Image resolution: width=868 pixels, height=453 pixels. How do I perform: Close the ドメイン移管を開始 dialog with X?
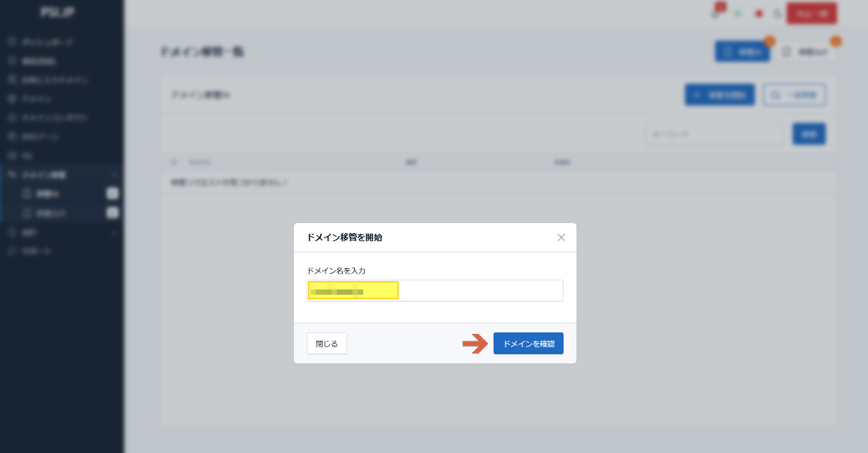tap(561, 237)
